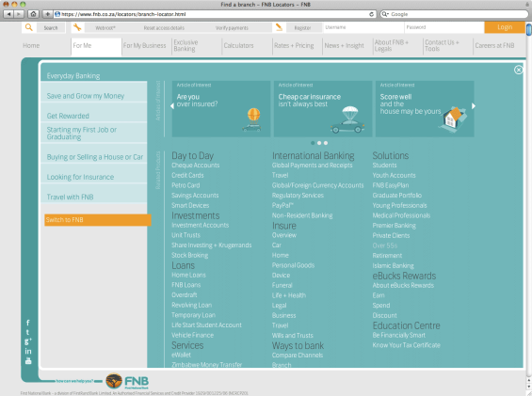Screen dimensions: 532x396
Task: Select third article carousel dot
Action: [326, 143]
